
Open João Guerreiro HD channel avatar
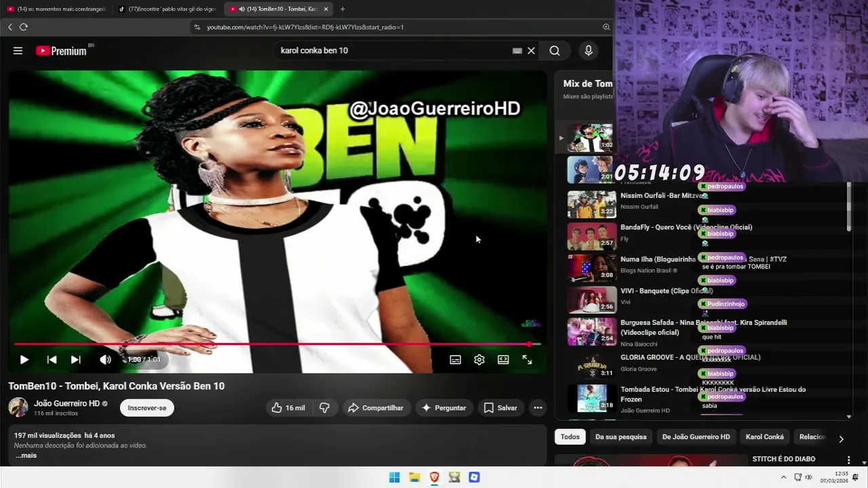(18, 407)
